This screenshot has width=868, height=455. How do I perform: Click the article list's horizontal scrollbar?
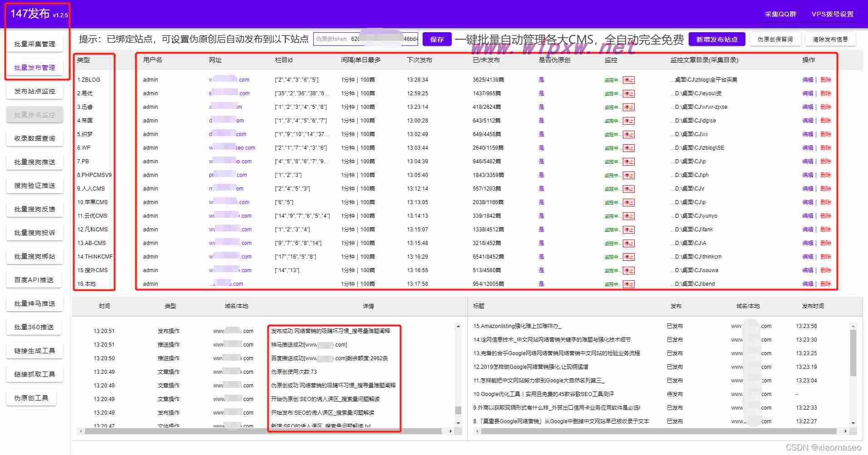click(659, 431)
